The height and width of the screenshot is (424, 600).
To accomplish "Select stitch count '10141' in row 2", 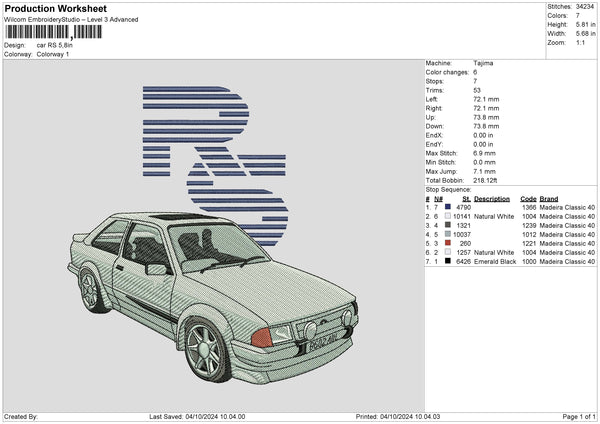I will click(x=462, y=216).
